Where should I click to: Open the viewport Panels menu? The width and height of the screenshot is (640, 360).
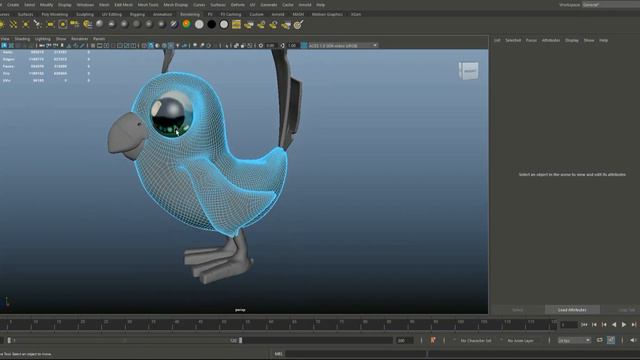click(99, 39)
